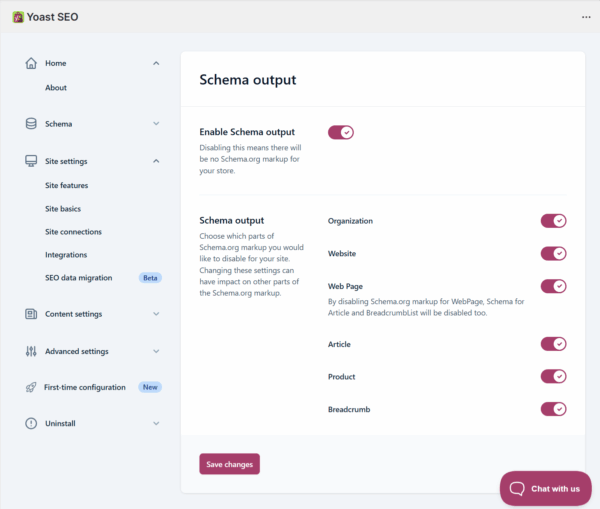
Task: Click the Content settings icon
Action: (x=31, y=314)
